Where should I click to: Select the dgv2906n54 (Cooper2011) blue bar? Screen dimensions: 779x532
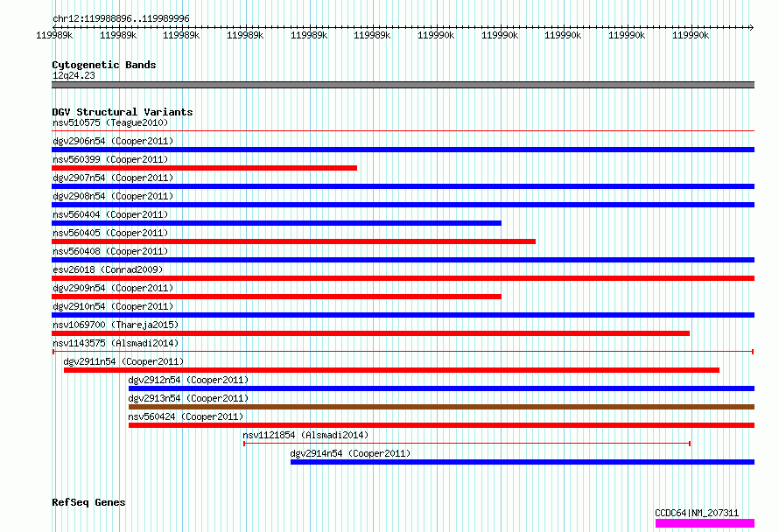coord(403,150)
